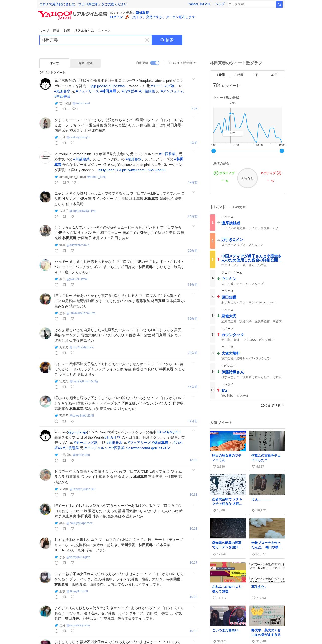Image resolution: width=322 pixels, height=644 pixels.
Task: Click the 新規取得 link
Action: pos(142,13)
